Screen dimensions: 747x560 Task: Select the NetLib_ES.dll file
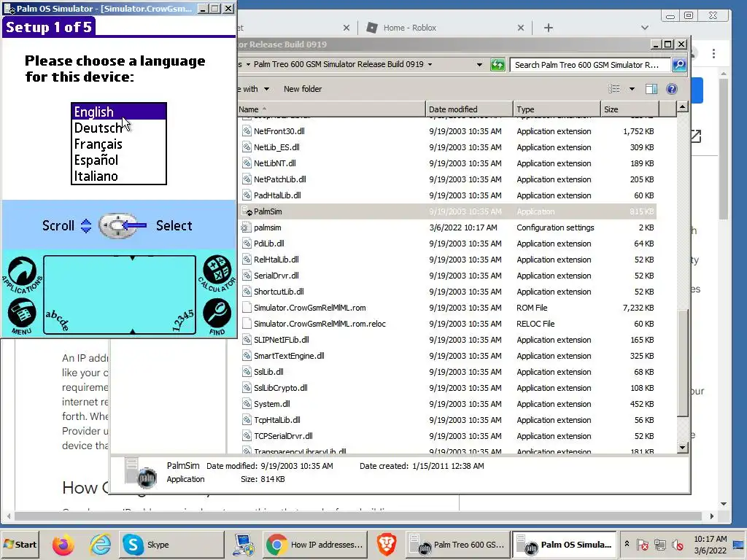pos(276,147)
